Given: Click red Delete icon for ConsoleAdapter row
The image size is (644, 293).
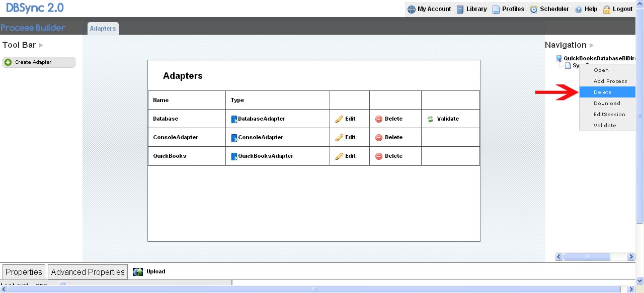Looking at the screenshot, I should pyautogui.click(x=379, y=138).
